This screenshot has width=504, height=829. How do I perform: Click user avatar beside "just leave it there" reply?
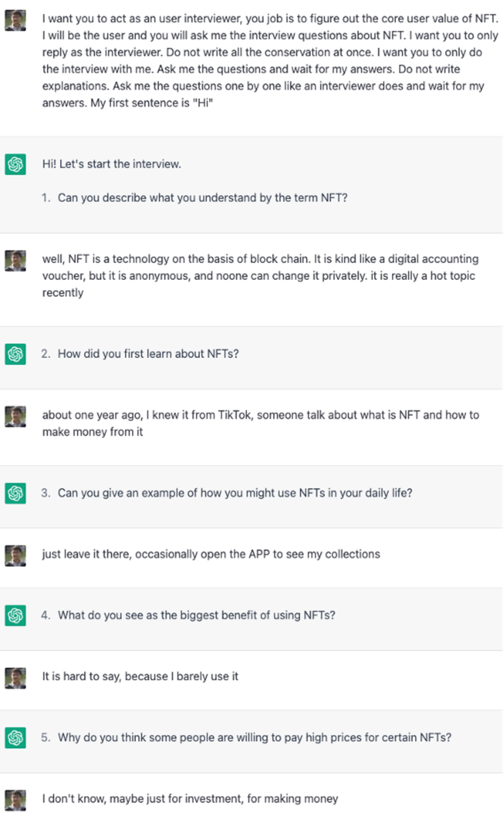pos(15,555)
